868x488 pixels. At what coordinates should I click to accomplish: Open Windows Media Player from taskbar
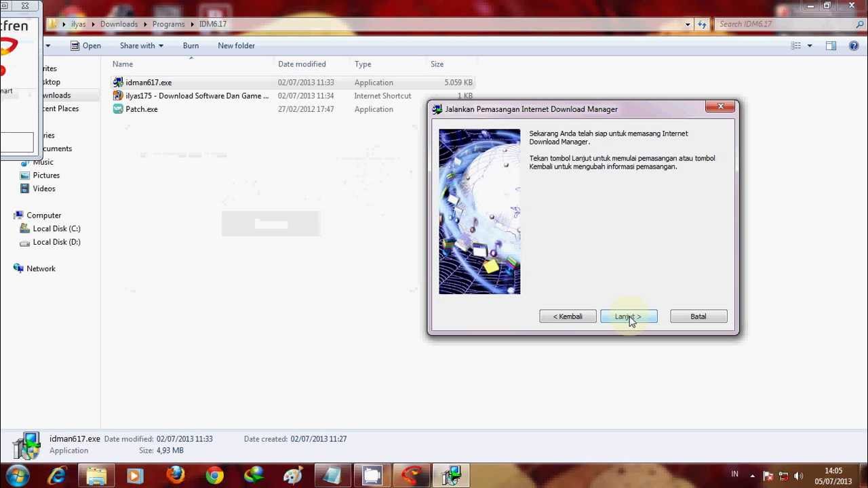(x=136, y=476)
